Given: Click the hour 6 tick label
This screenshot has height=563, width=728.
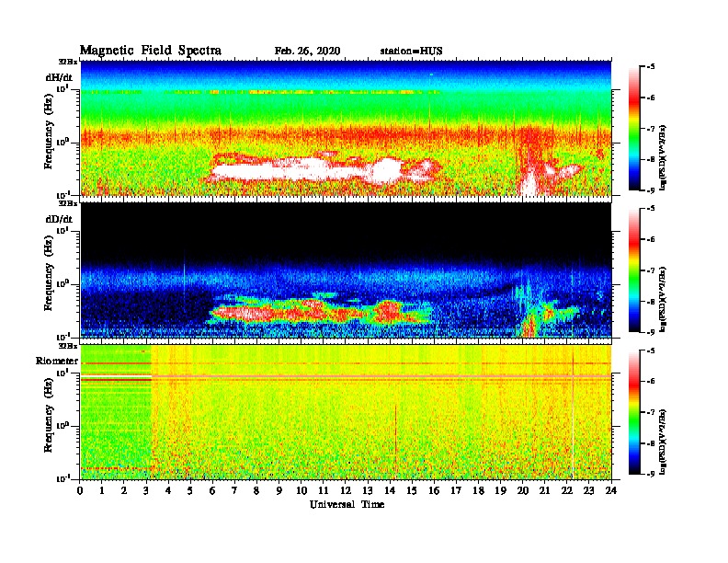Looking at the screenshot, I should coord(212,490).
